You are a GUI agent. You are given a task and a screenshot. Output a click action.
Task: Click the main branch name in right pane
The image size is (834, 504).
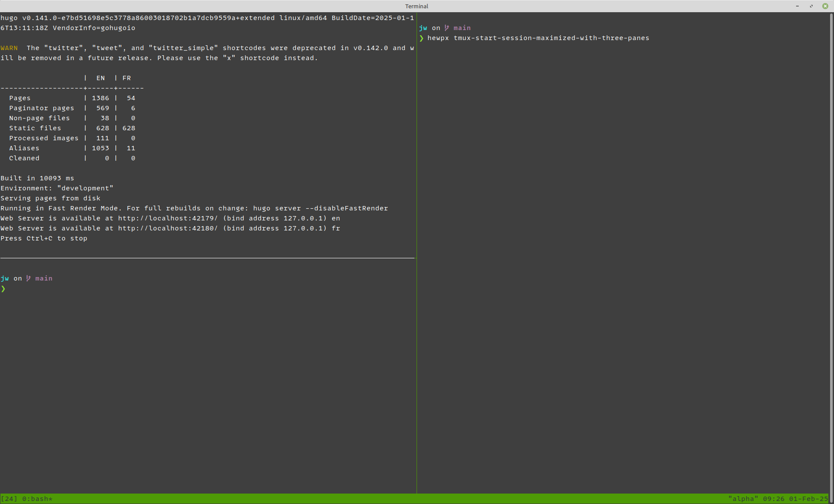[462, 28]
